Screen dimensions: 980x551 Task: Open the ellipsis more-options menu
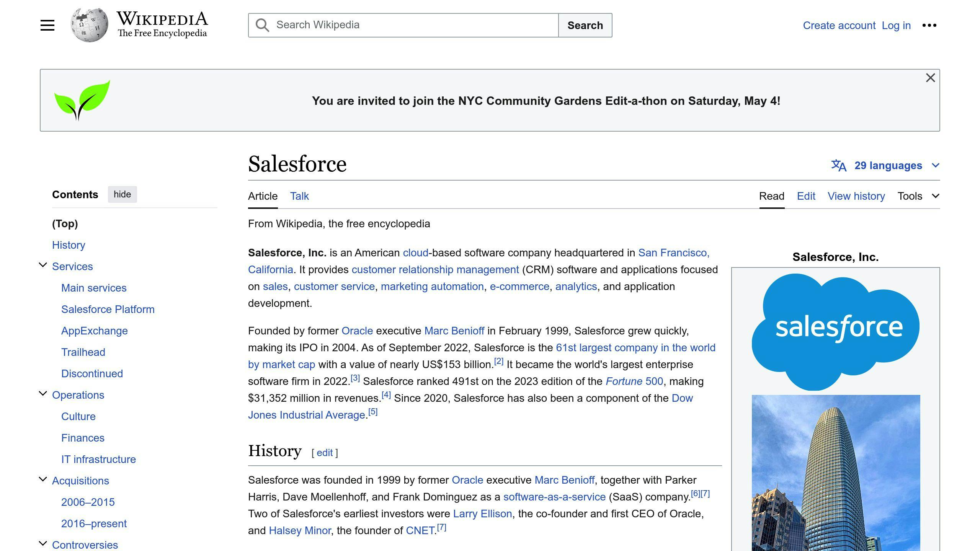point(929,25)
